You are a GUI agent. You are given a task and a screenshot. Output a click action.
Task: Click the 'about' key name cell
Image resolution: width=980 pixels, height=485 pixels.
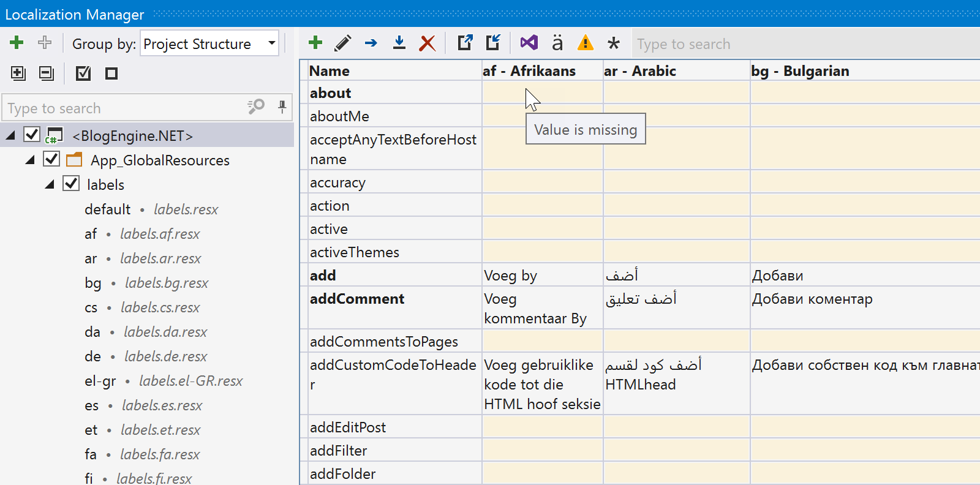click(394, 92)
